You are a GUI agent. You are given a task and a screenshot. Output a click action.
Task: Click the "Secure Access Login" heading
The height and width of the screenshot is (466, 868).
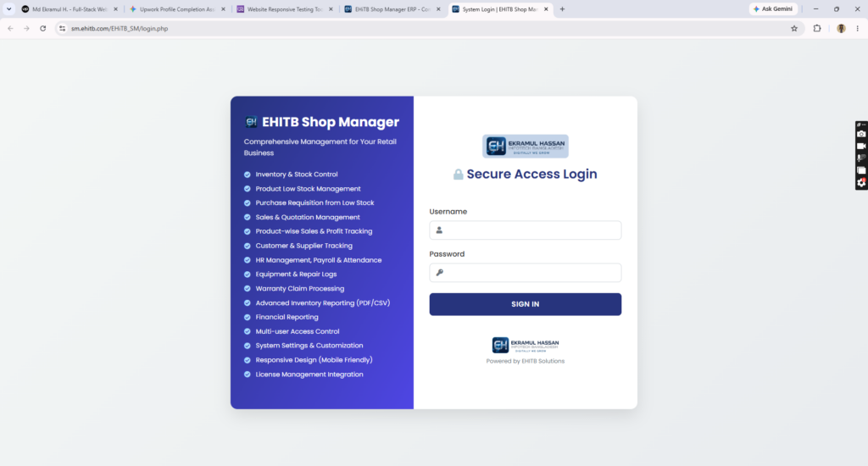coord(531,174)
